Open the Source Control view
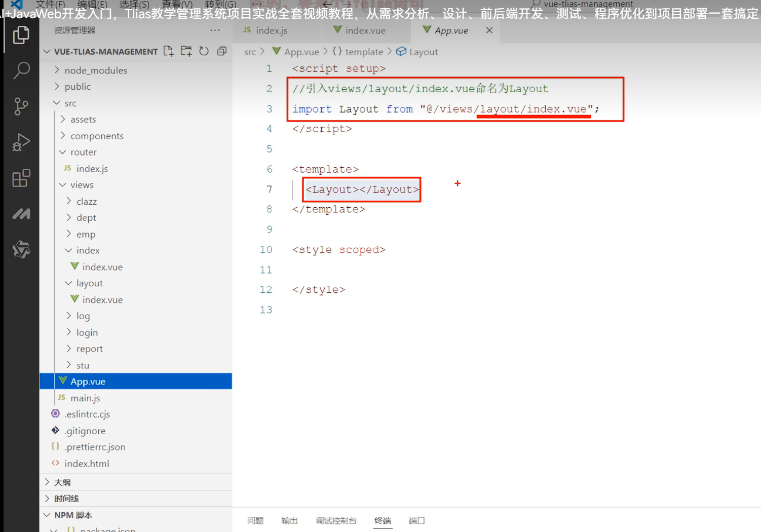The image size is (761, 532). point(21,106)
